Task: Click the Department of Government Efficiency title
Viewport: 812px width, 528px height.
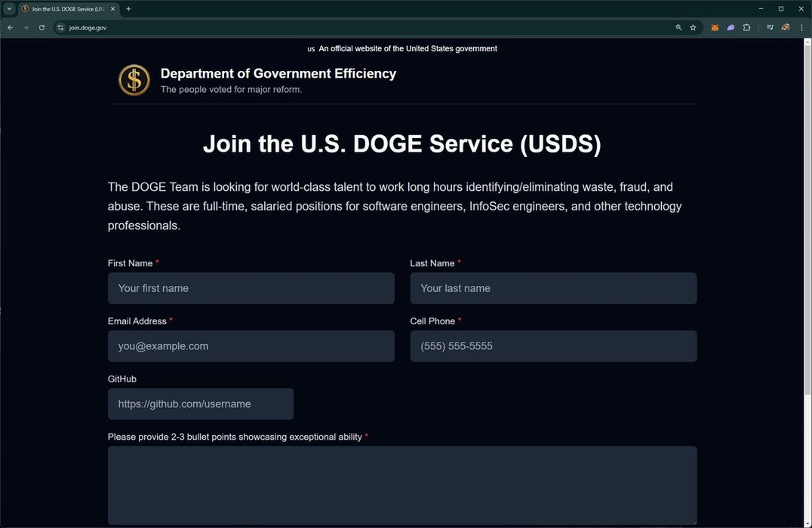Action: click(278, 73)
